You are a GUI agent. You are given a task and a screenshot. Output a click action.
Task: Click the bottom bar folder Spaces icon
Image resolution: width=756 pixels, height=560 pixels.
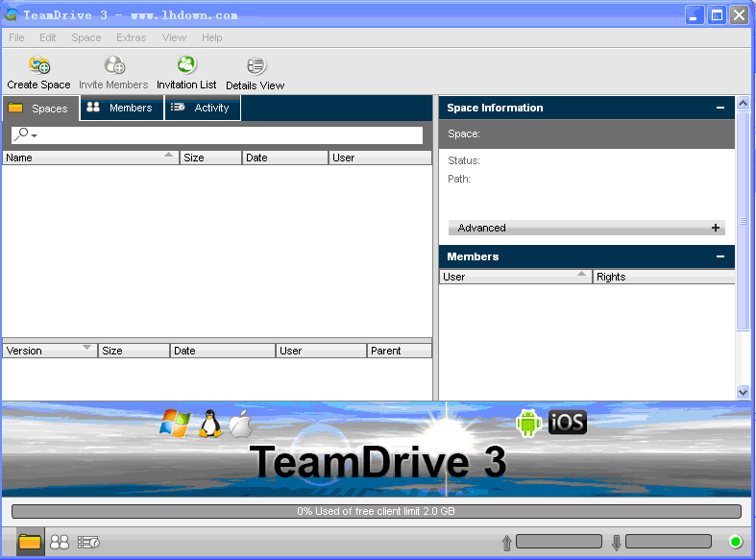click(x=30, y=542)
